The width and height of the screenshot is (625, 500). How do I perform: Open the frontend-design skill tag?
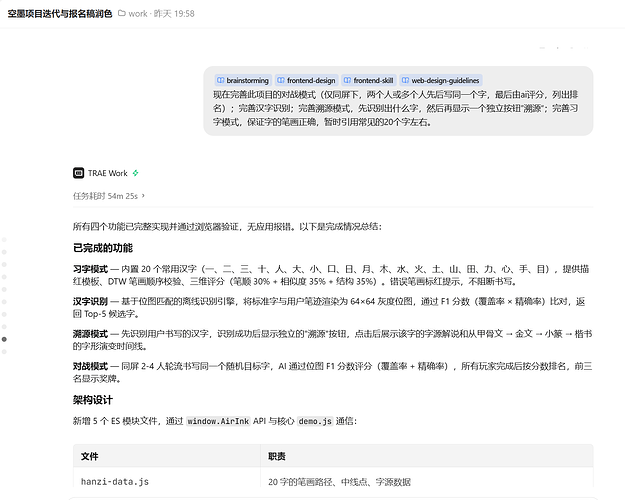[x=307, y=81]
